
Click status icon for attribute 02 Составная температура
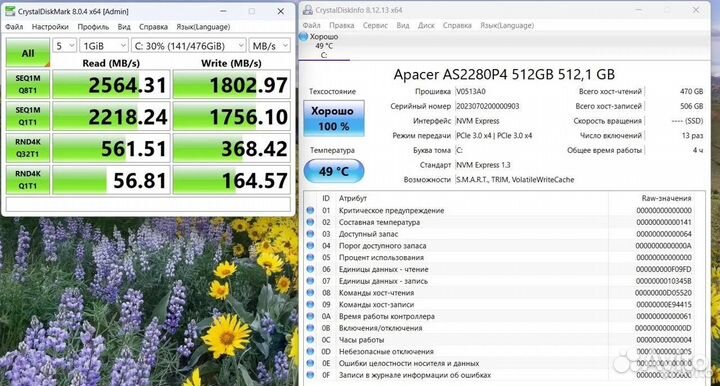pos(310,222)
